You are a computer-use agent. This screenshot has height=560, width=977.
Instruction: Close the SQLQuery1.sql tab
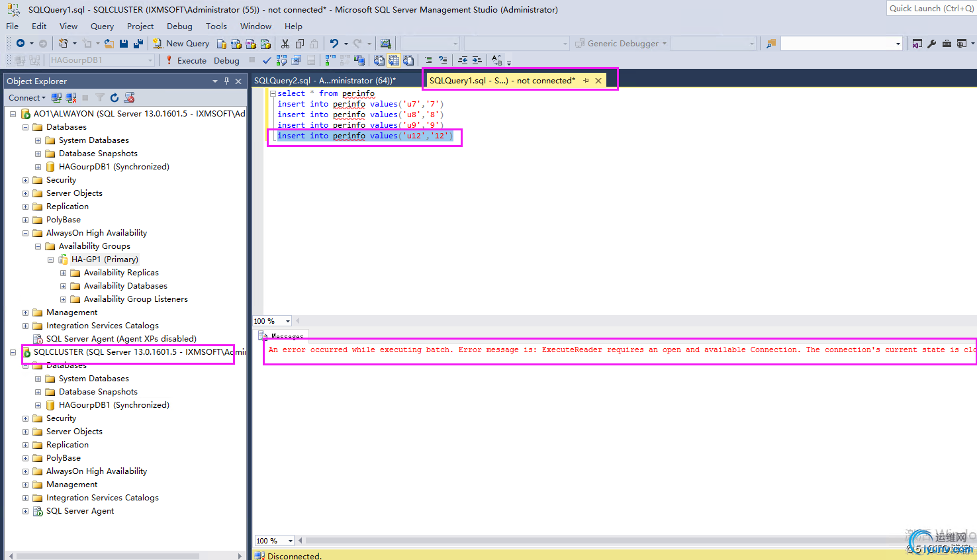click(598, 81)
